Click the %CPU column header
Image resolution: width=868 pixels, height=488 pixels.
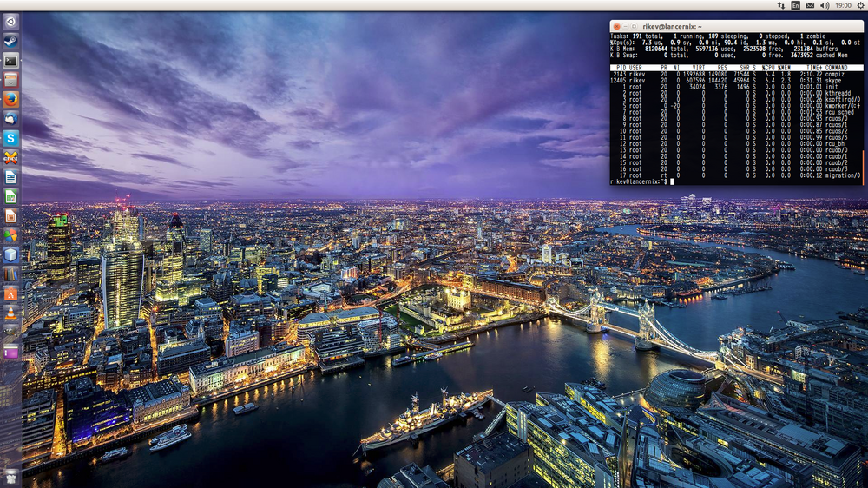coord(767,68)
